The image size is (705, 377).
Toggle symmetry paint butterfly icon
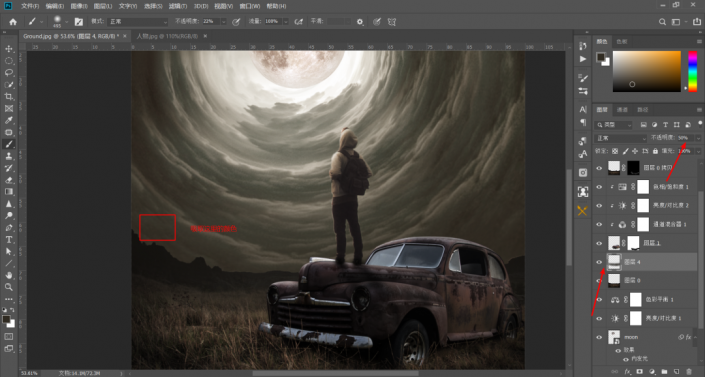[392, 22]
